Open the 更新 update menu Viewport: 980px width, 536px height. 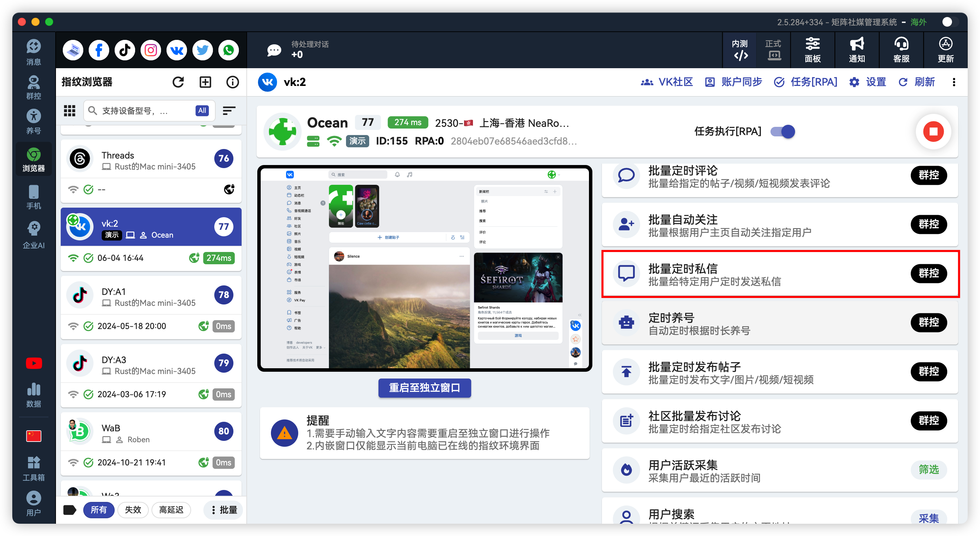click(946, 50)
